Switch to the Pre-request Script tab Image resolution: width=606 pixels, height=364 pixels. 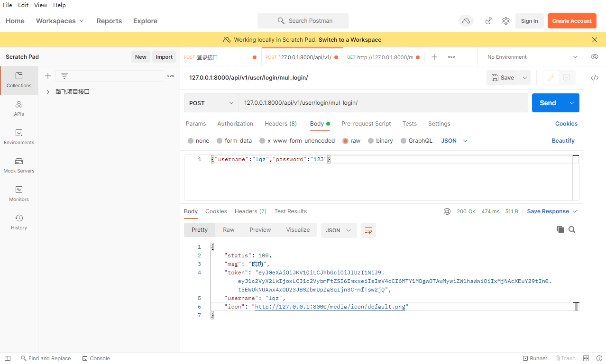tap(366, 124)
